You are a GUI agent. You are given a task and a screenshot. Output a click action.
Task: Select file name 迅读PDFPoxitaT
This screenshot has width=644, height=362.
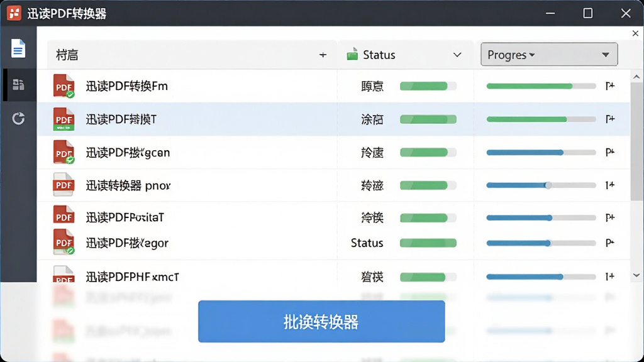click(125, 217)
